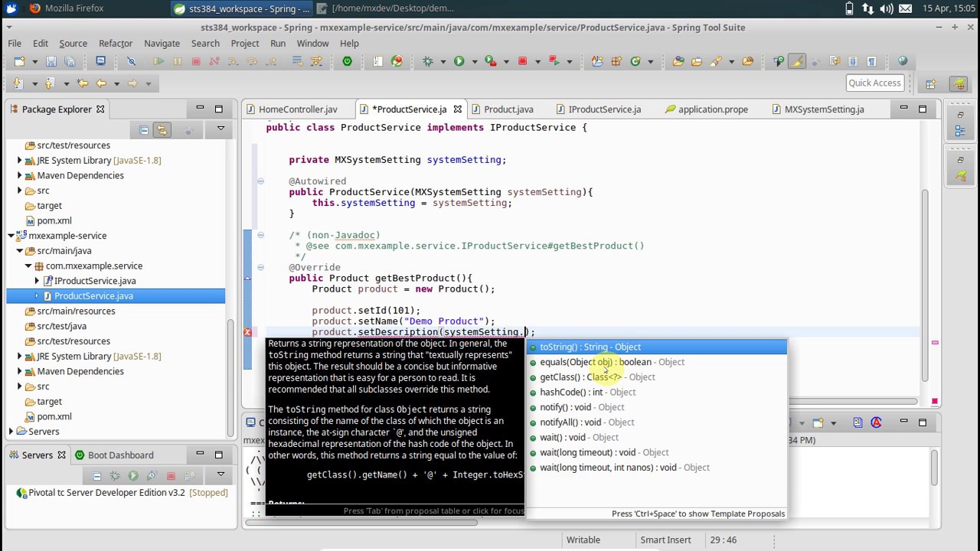Collapse all in Package Explorer
The image size is (980, 551).
[143, 130]
